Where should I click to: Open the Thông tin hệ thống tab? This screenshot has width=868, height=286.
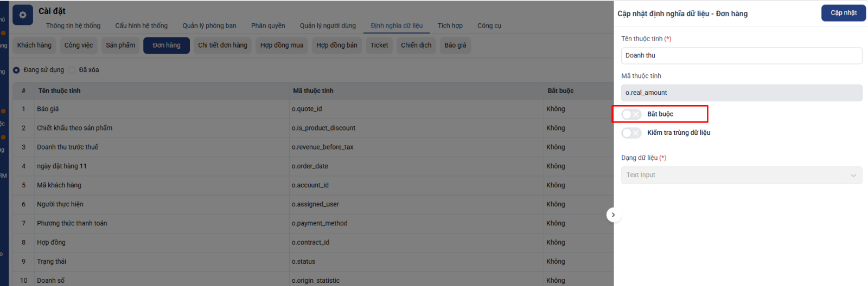point(73,25)
